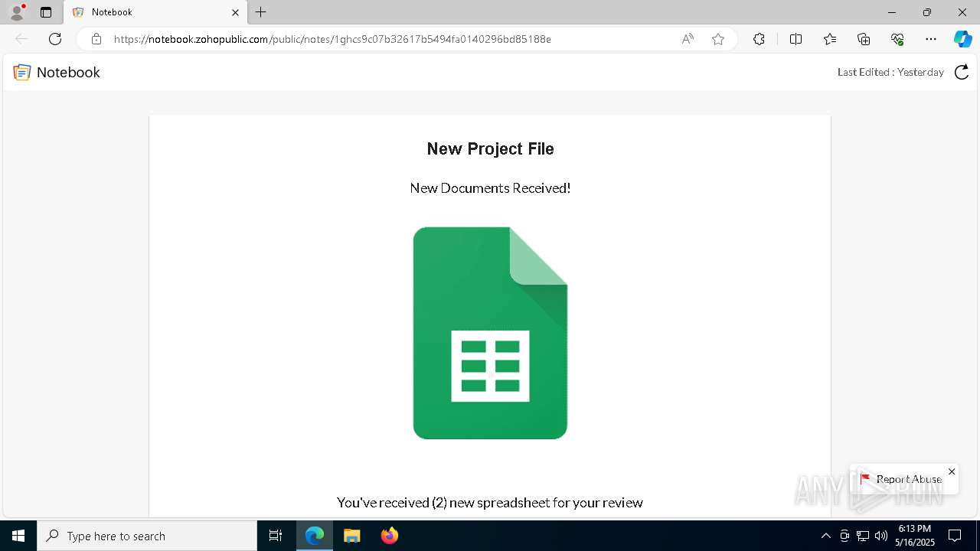
Task: Open Task View on the taskbar
Action: (276, 536)
